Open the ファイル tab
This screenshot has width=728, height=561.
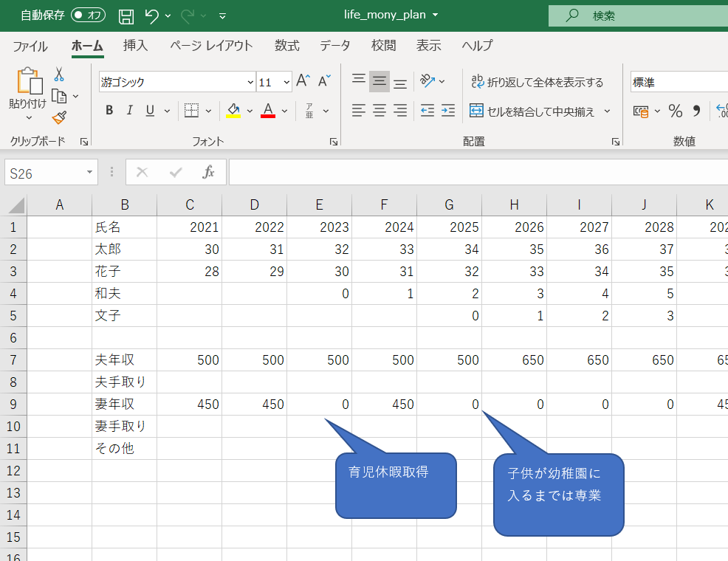pyautogui.click(x=30, y=46)
